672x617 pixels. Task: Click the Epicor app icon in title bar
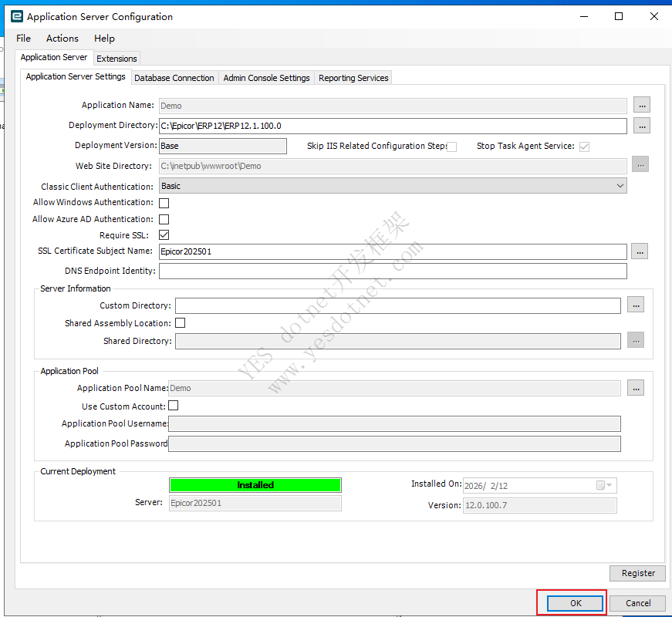(15, 16)
